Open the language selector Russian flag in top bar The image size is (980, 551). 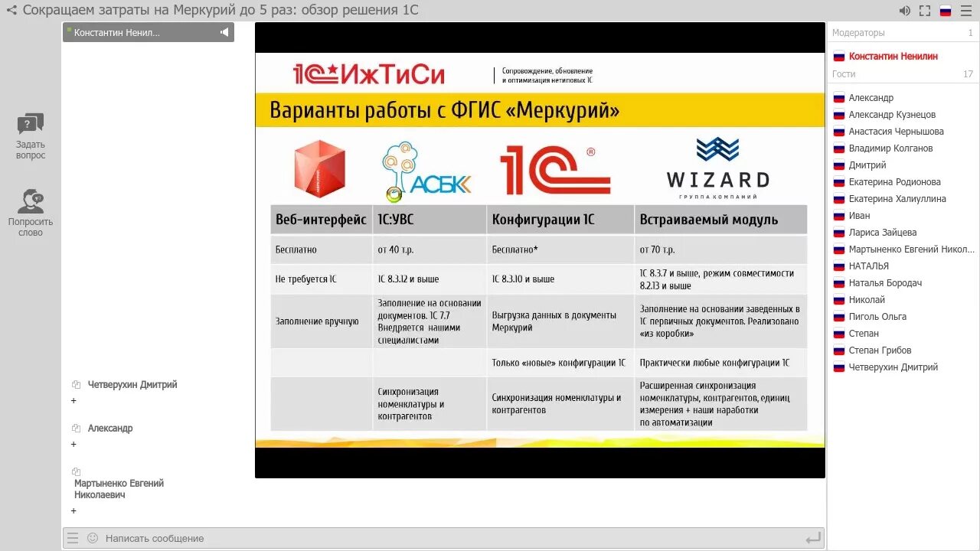(x=946, y=11)
